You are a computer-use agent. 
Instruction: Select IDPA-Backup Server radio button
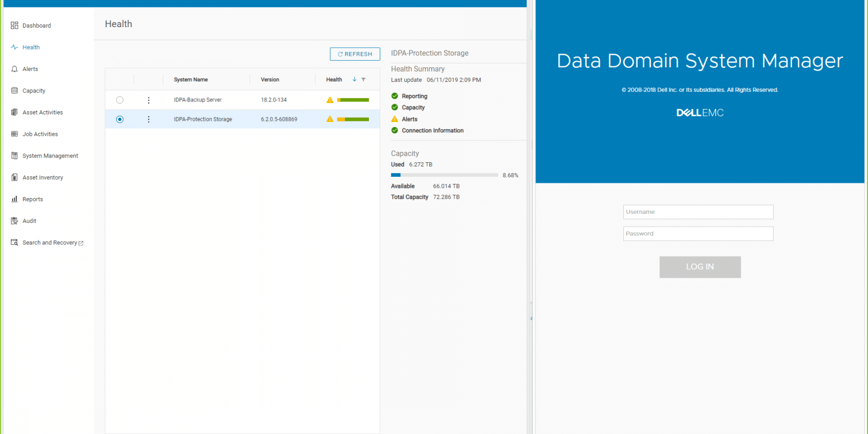pos(120,100)
